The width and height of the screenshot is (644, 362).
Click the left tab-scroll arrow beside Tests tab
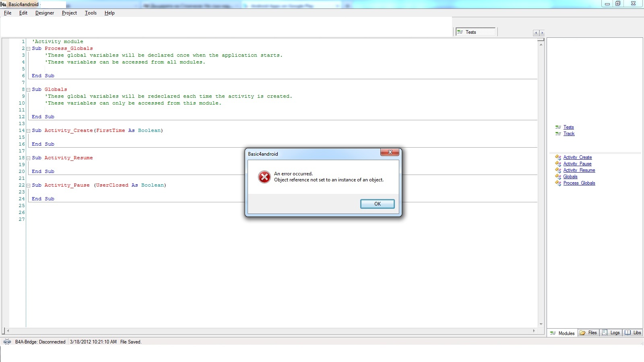point(536,33)
